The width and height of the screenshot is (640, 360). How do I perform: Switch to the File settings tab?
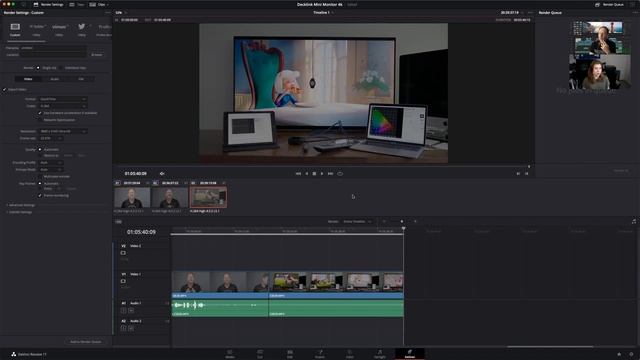click(81, 79)
